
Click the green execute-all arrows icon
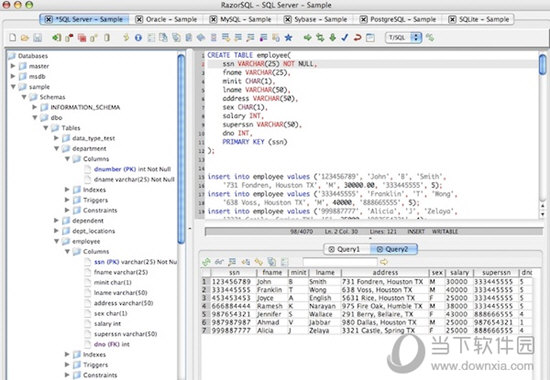pos(320,38)
